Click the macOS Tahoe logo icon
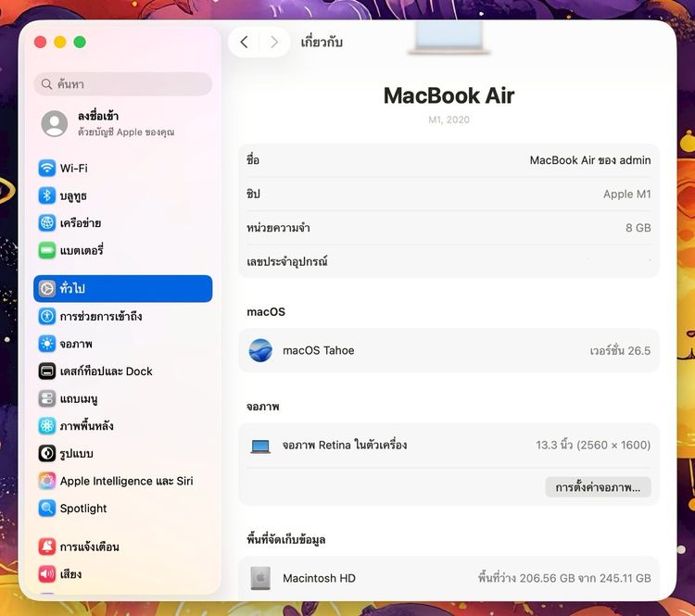This screenshot has width=695, height=616. pyautogui.click(x=260, y=350)
